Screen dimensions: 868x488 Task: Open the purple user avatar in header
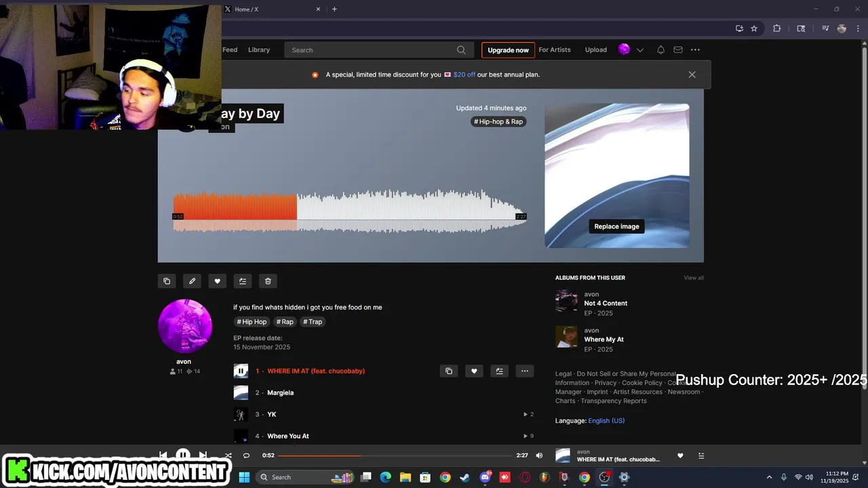click(624, 49)
